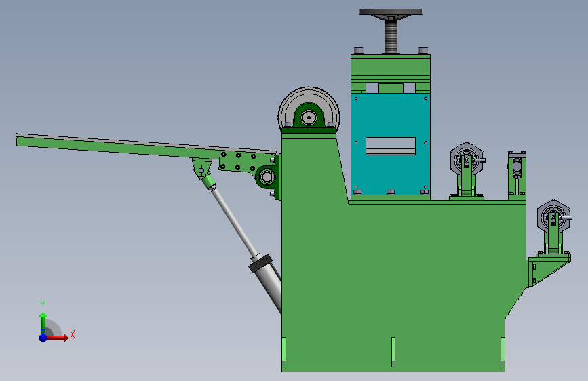Click the green Y axis arrow
Screen dimensions: 588x381
pos(43,323)
